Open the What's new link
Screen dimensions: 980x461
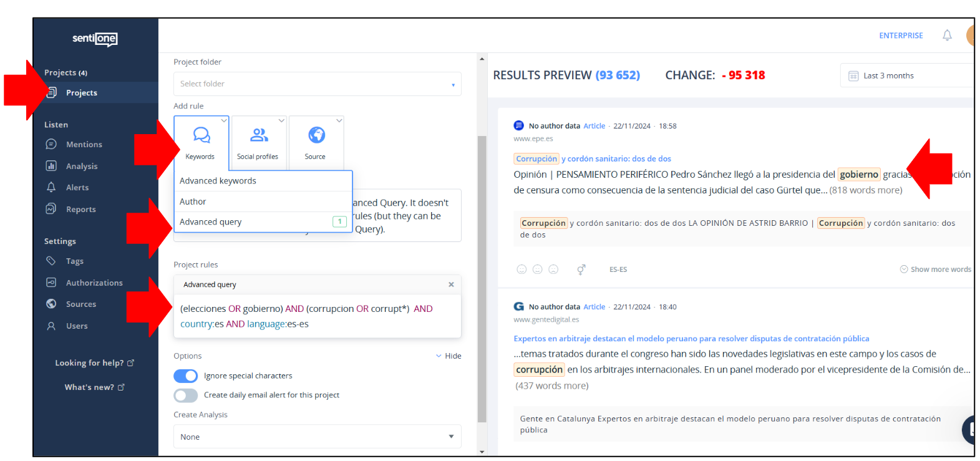(94, 387)
